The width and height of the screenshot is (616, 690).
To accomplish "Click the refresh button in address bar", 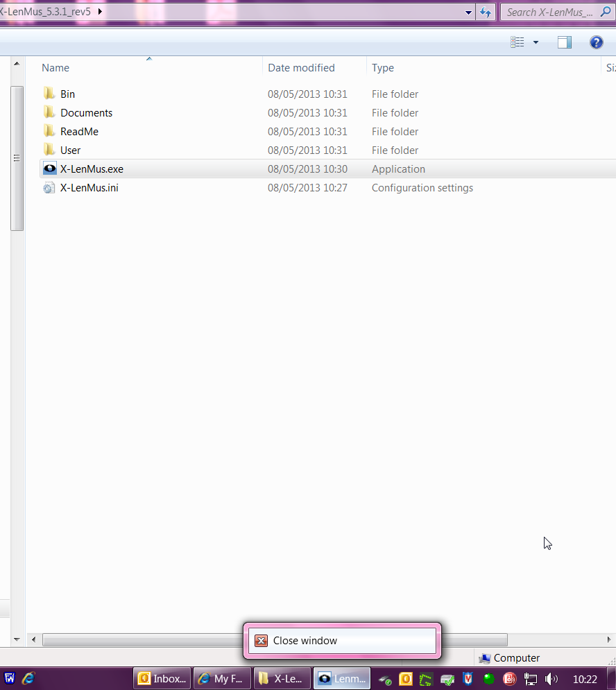I will [x=485, y=12].
